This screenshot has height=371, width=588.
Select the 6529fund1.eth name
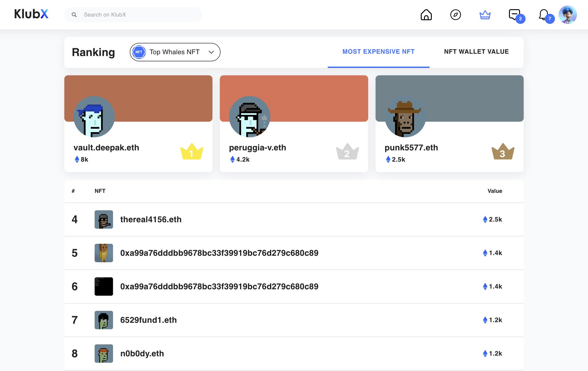[x=148, y=320]
